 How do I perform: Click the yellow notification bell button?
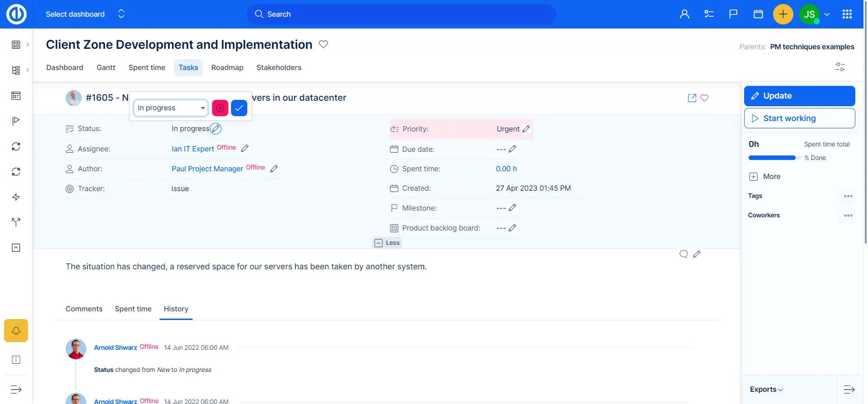(x=16, y=331)
